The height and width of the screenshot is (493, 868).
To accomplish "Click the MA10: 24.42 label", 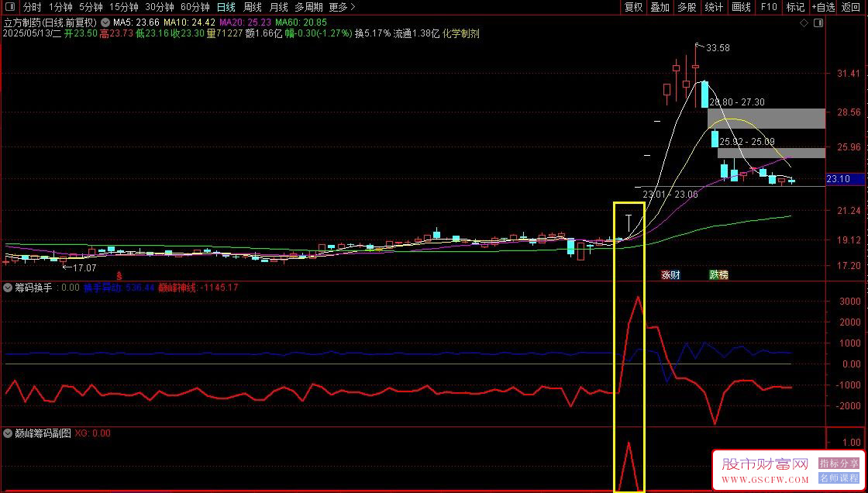I will [189, 22].
